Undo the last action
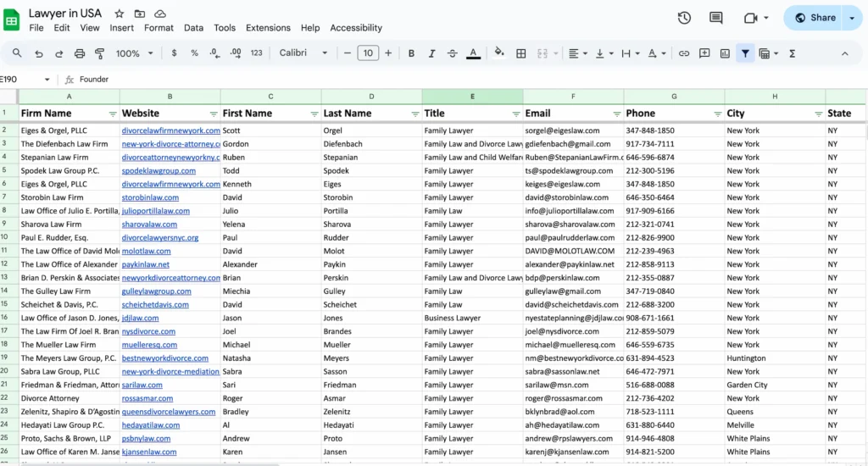 coord(38,53)
